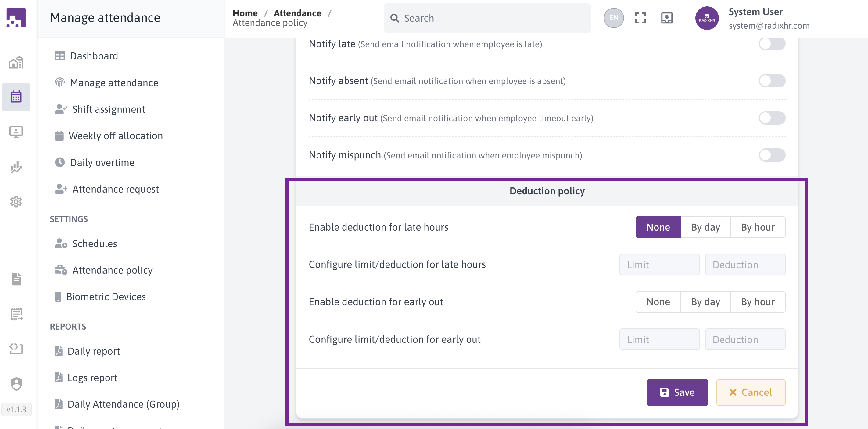This screenshot has width=868, height=429.
Task: Open attendance calendar icon in left rail
Action: point(16,97)
